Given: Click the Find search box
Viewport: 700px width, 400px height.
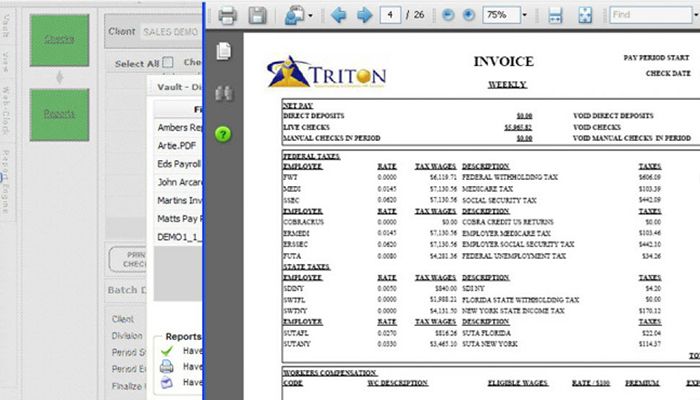Looking at the screenshot, I should pyautogui.click(x=651, y=15).
